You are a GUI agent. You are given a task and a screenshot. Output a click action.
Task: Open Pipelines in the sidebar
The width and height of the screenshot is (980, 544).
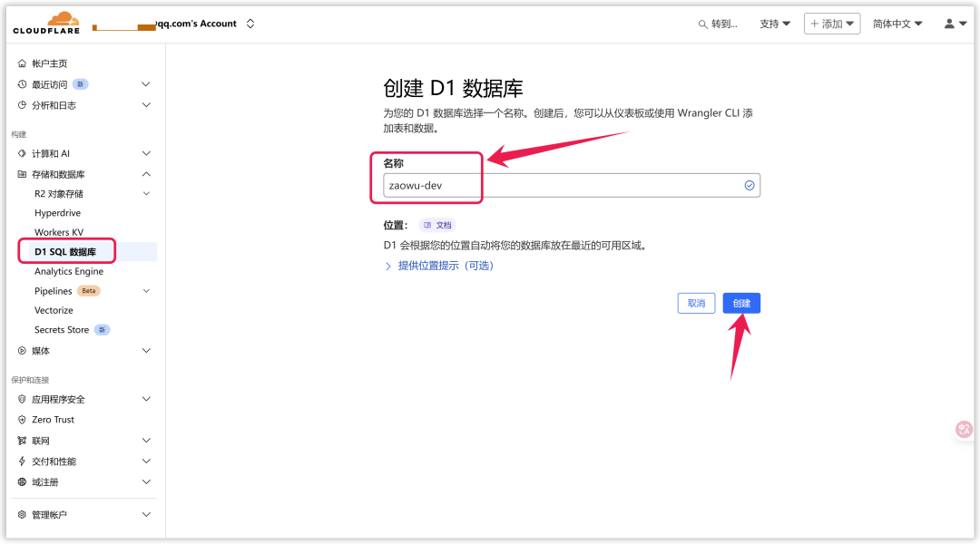(x=54, y=291)
